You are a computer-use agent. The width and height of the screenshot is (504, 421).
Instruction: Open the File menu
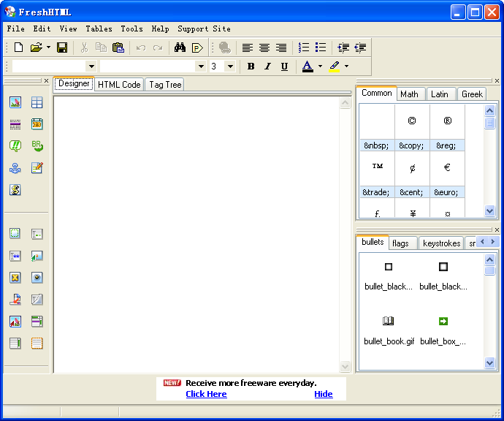pos(16,29)
